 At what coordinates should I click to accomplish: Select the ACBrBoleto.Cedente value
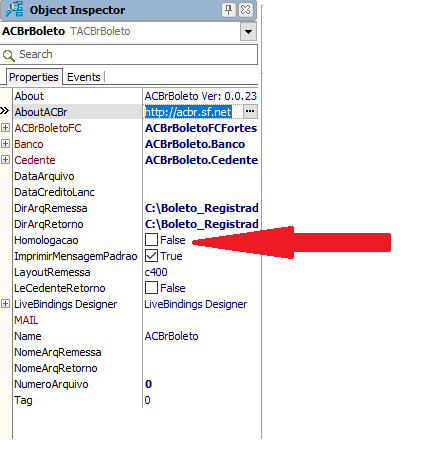201,160
